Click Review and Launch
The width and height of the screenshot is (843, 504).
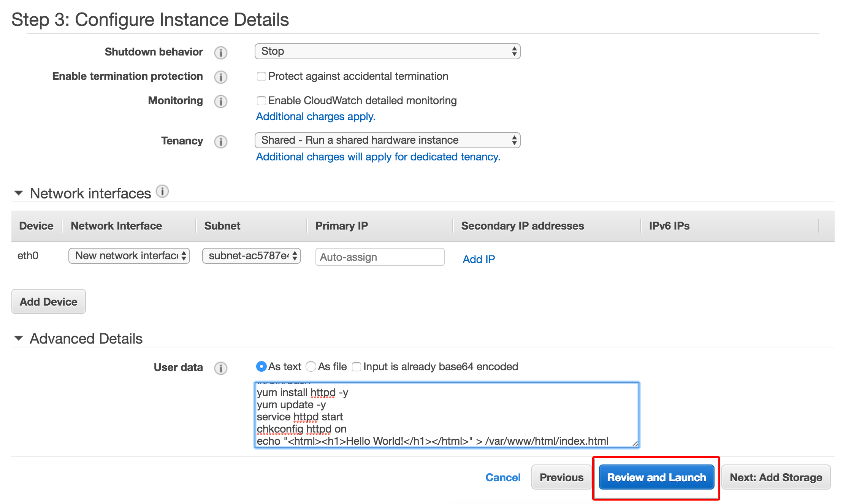point(656,477)
